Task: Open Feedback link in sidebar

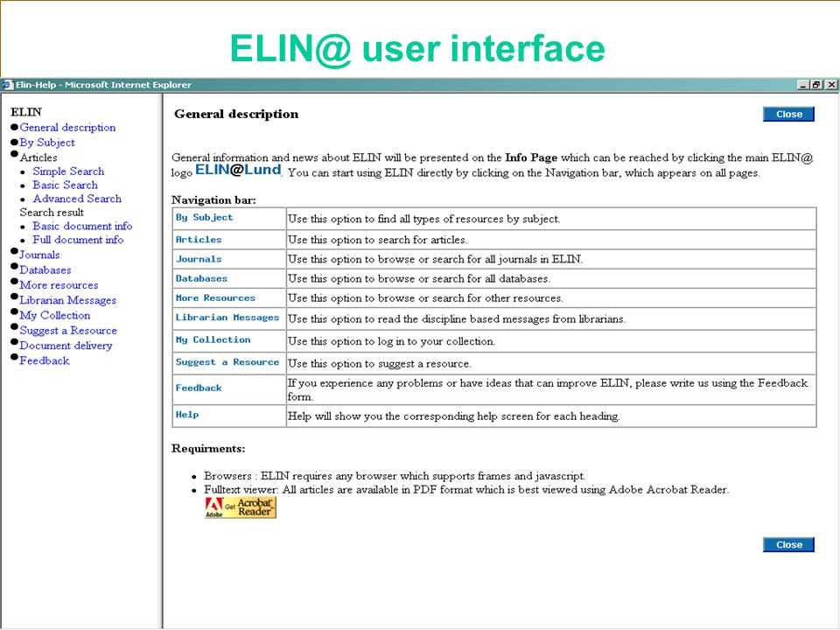Action: [x=45, y=360]
